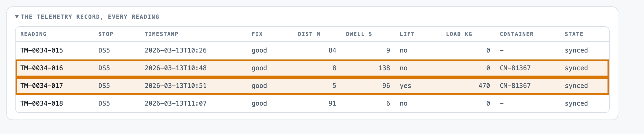Viewport: 644px width, 134px height.
Task: Click timestamp 2026-03-13T11:07
Action: pyautogui.click(x=176, y=103)
